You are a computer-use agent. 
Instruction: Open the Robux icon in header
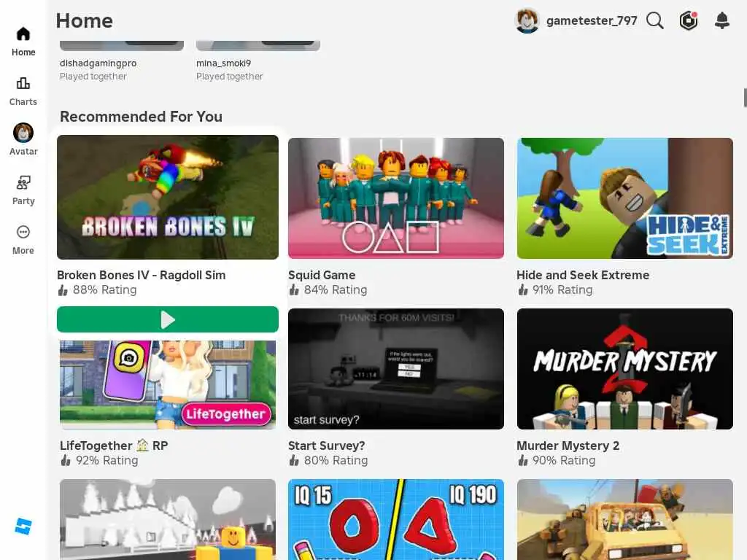pos(689,20)
